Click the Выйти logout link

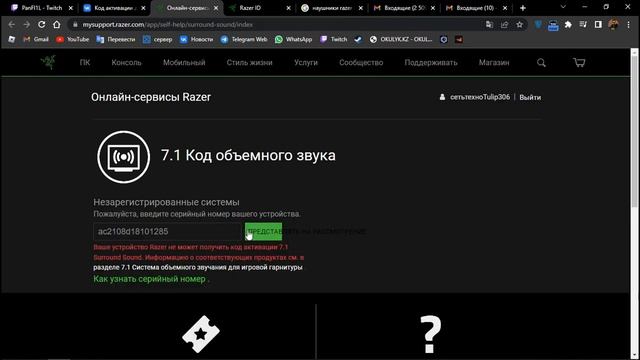(x=530, y=97)
